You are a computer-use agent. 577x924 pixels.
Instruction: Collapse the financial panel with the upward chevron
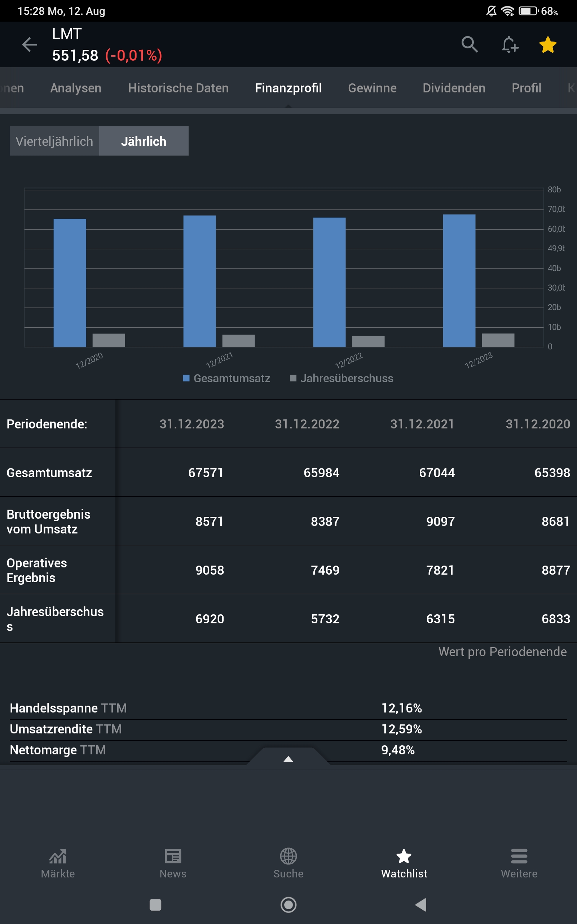(288, 759)
